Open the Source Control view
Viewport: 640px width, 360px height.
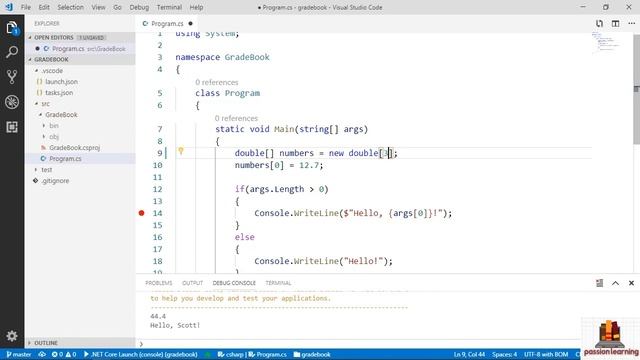12,77
